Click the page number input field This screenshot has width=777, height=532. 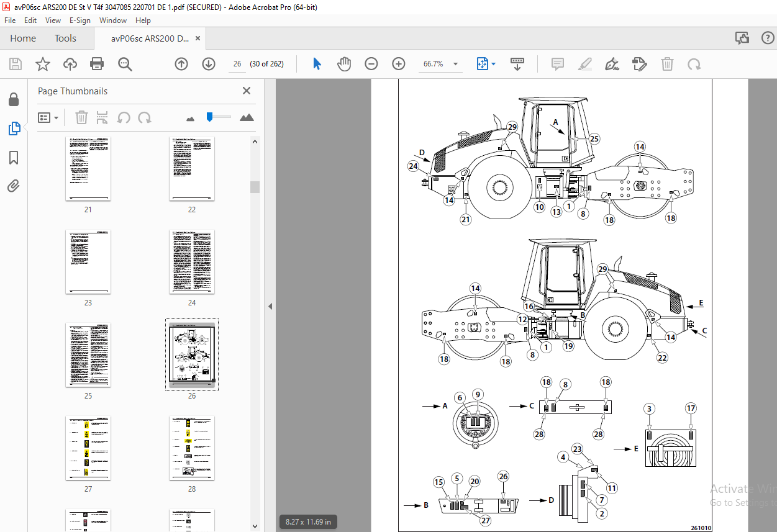pyautogui.click(x=237, y=64)
